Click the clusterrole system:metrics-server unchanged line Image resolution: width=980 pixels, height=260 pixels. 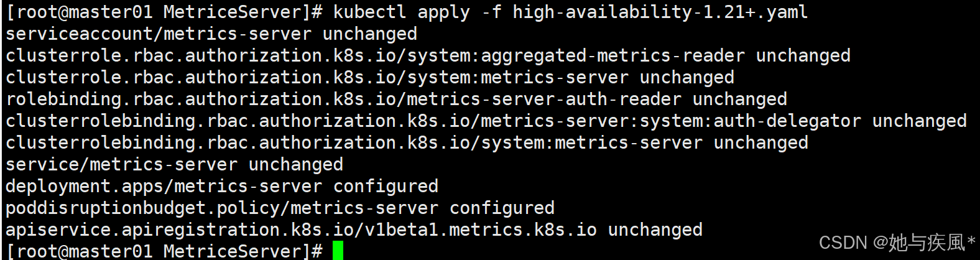pyautogui.click(x=370, y=77)
